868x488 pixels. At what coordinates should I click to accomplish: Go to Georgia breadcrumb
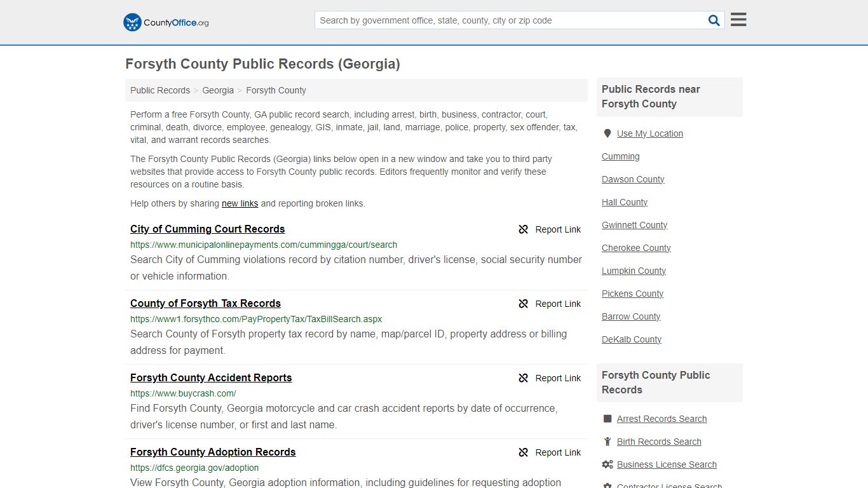(218, 90)
